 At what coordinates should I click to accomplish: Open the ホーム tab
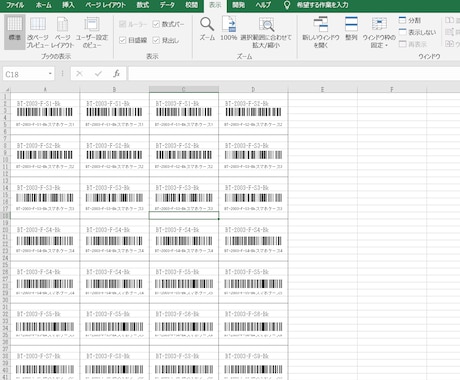[x=43, y=5]
